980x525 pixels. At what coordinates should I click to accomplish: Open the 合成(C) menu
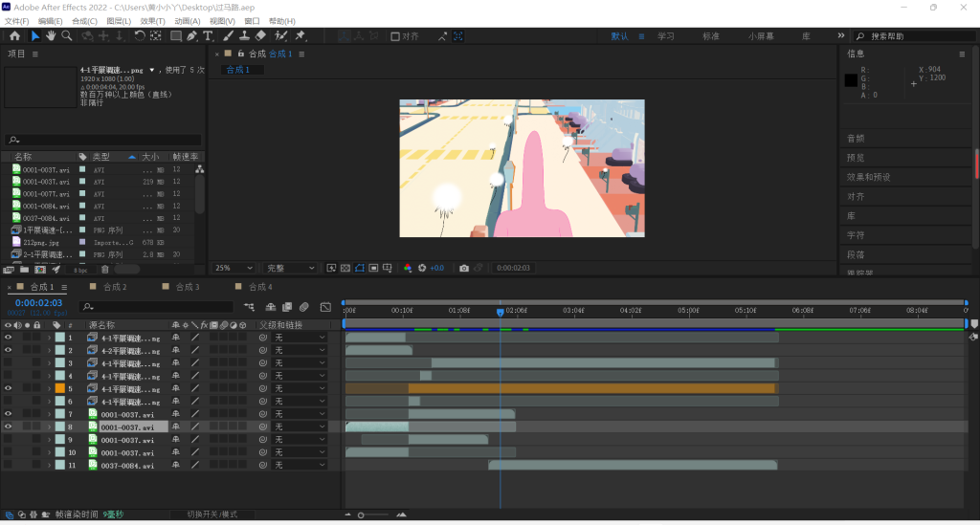(x=84, y=21)
